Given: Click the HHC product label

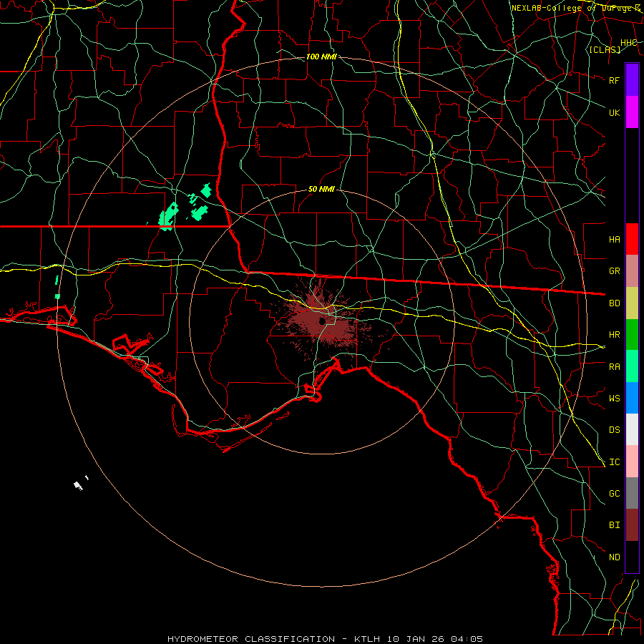Looking at the screenshot, I should (628, 43).
